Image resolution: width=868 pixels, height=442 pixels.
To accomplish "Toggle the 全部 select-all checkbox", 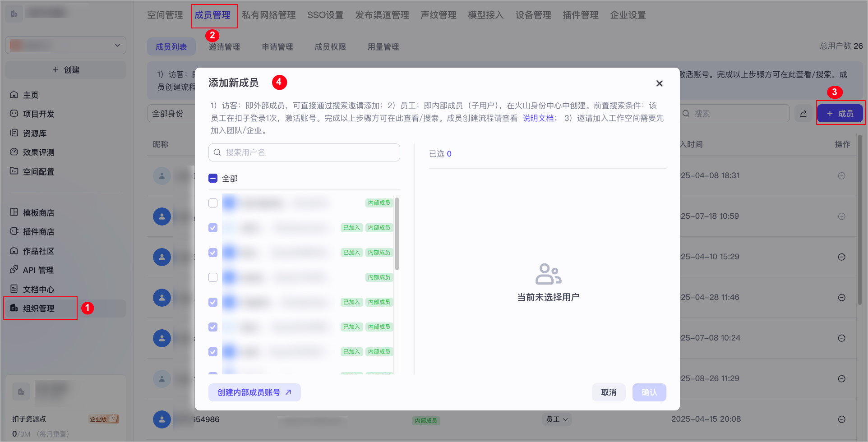I will 213,179.
